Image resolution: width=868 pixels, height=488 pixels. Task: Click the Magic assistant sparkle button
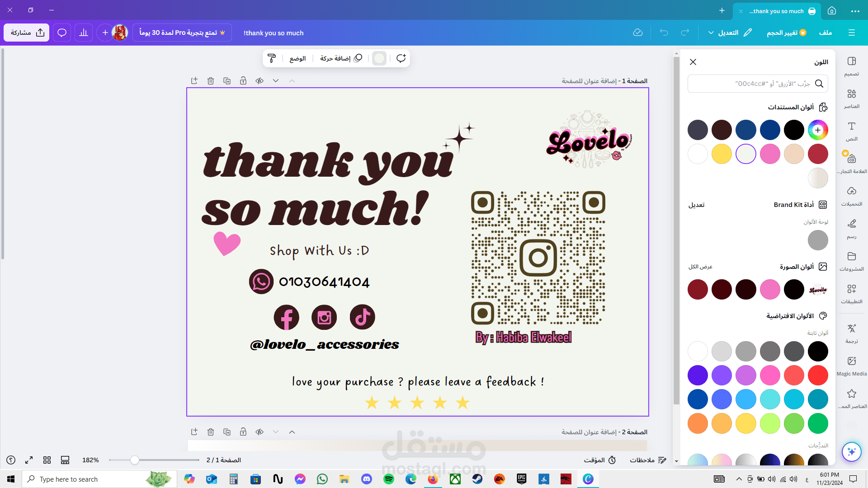pyautogui.click(x=852, y=451)
